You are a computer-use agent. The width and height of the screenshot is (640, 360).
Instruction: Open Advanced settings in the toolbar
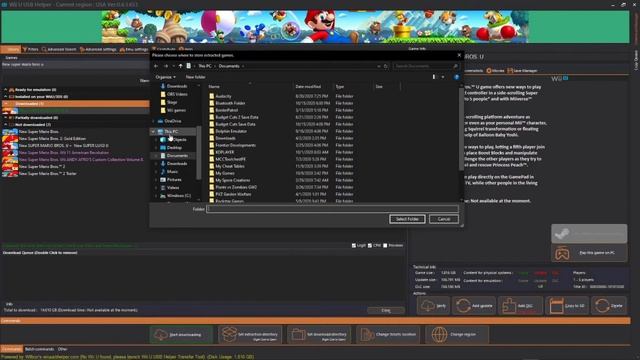(x=98, y=49)
